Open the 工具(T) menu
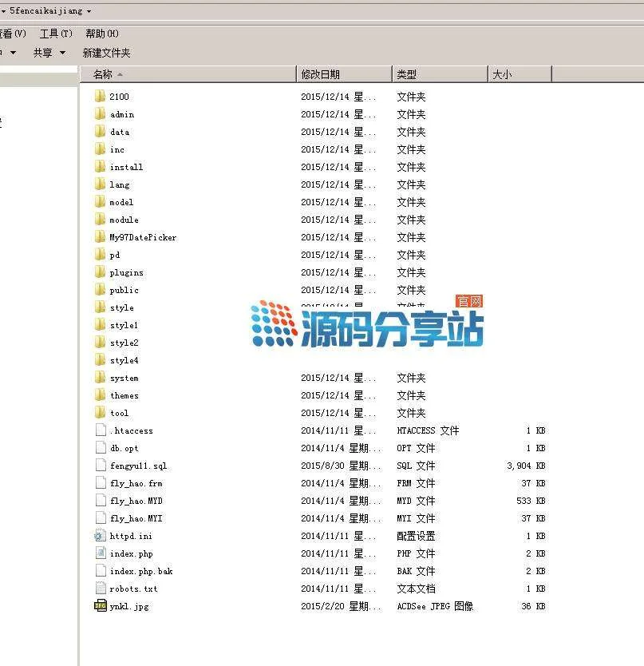The image size is (644, 666). [x=56, y=34]
